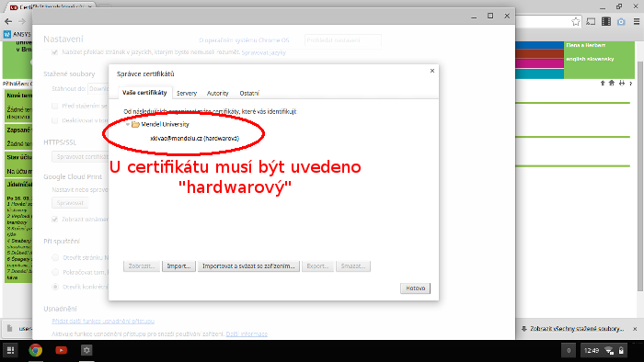Click the film strip extension icon

(x=606, y=22)
